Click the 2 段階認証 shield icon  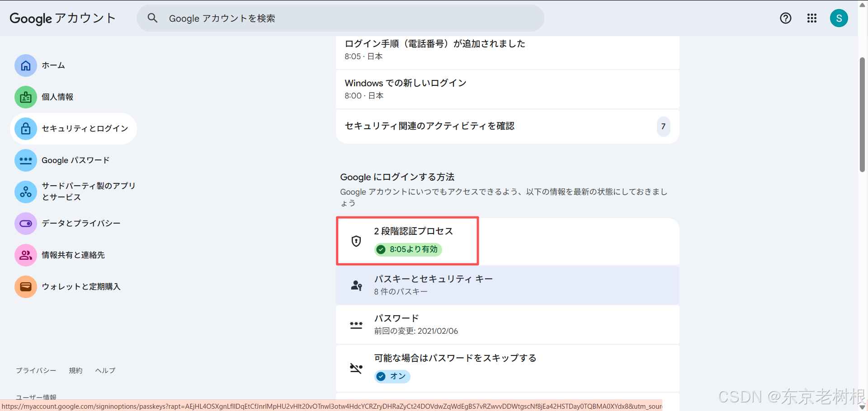pyautogui.click(x=356, y=241)
